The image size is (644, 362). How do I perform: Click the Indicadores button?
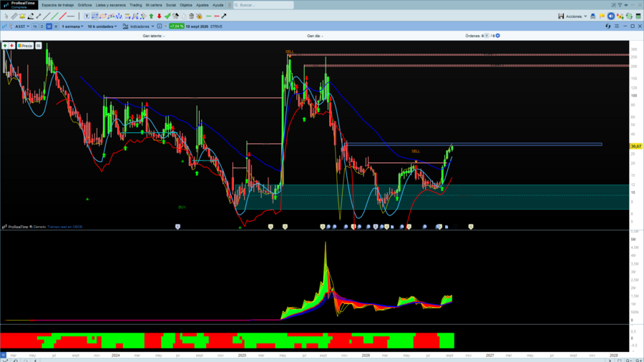[138, 26]
